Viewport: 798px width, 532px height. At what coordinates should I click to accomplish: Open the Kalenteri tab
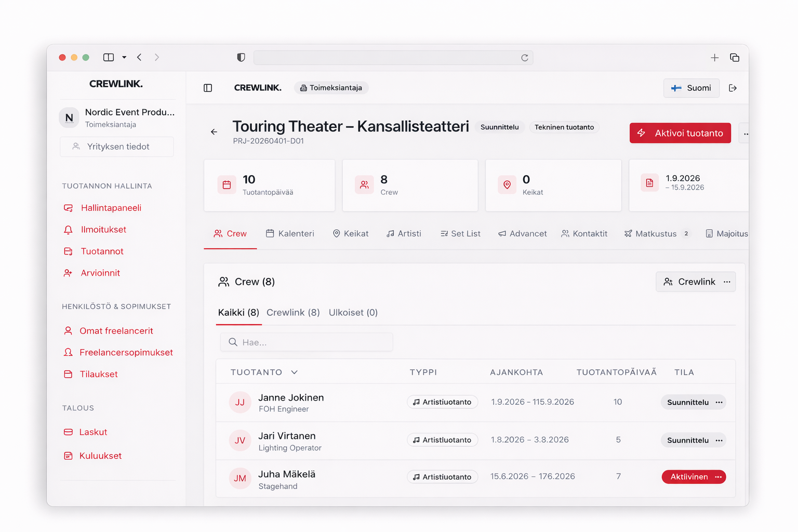point(290,234)
